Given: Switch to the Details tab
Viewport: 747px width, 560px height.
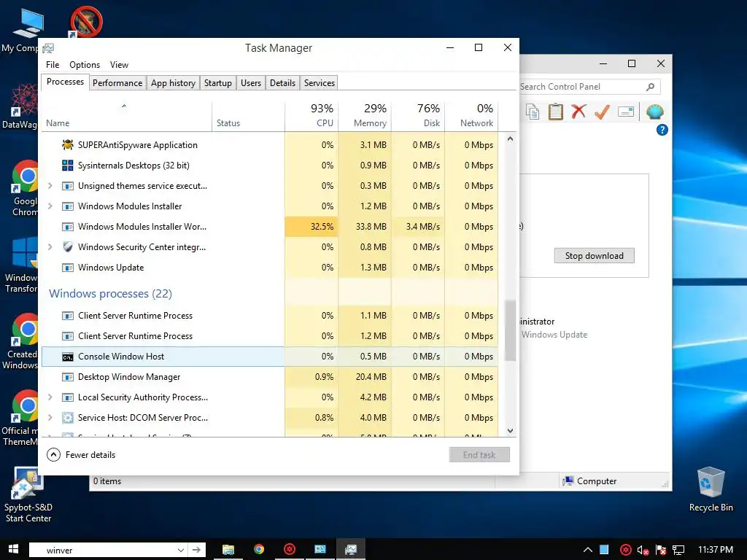Looking at the screenshot, I should click(282, 83).
